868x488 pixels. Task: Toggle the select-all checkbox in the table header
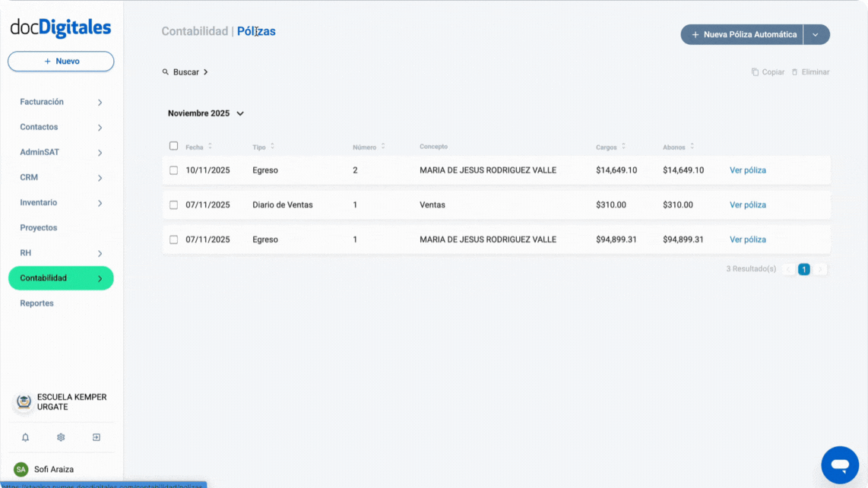click(x=173, y=145)
